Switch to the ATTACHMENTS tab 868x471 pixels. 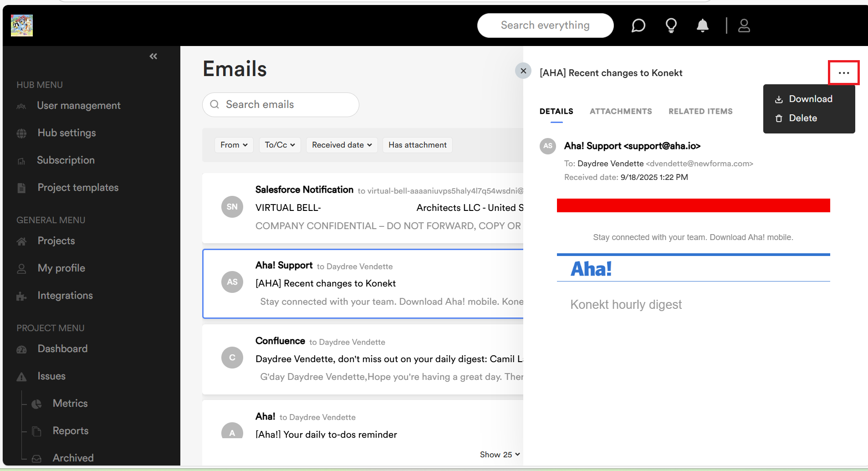click(x=621, y=112)
